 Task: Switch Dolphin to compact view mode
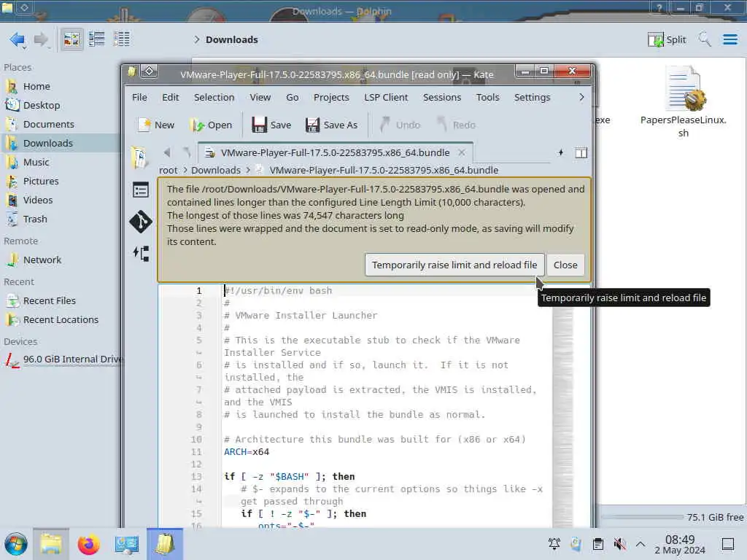[97, 39]
